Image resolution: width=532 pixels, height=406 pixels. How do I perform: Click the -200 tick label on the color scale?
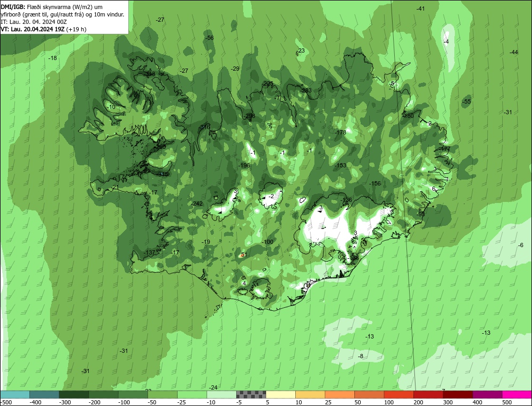[x=94, y=402]
